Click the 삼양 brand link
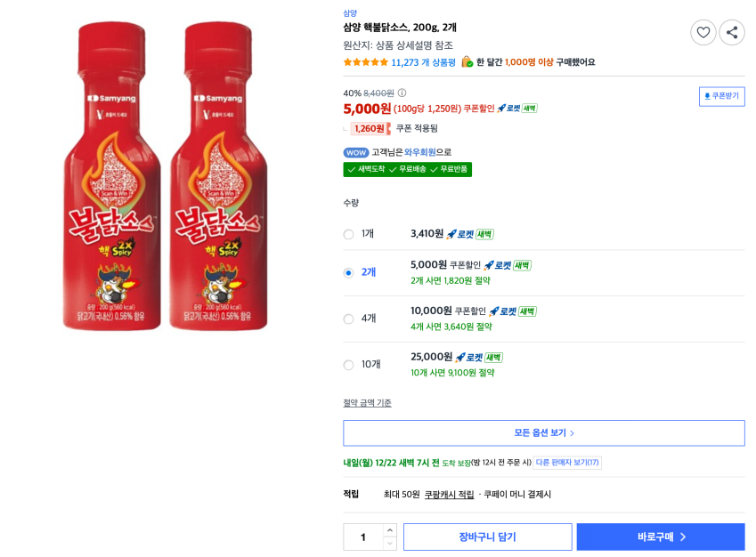Viewport: 756px width, 557px height. [x=350, y=13]
